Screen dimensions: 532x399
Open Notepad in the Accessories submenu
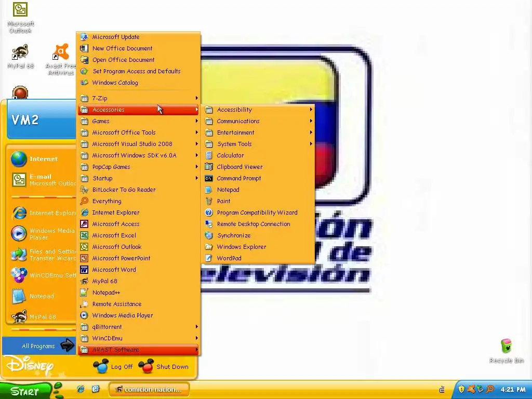pos(259,190)
